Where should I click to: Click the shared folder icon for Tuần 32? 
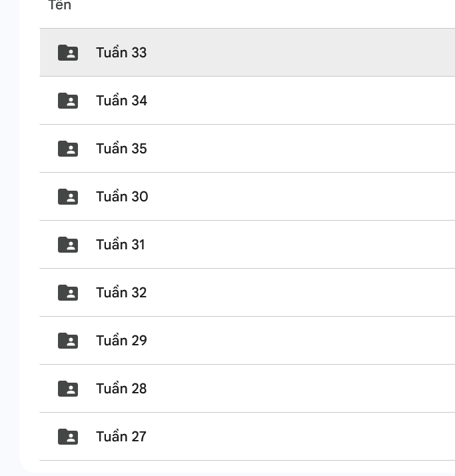pyautogui.click(x=68, y=293)
